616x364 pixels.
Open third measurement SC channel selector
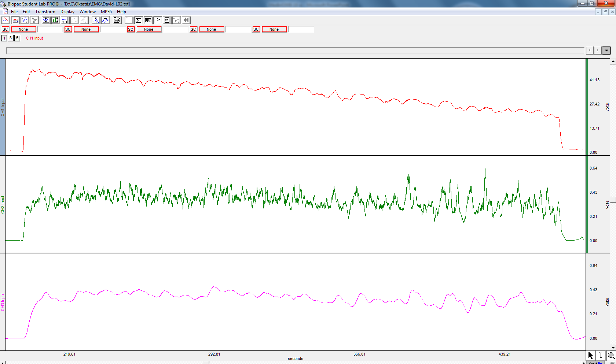coord(131,29)
